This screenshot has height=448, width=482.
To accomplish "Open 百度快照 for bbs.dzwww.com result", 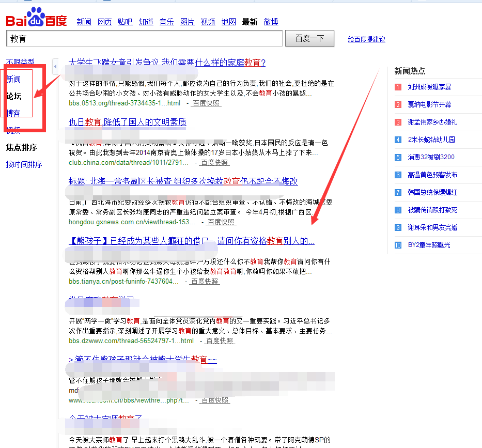I will (x=220, y=341).
